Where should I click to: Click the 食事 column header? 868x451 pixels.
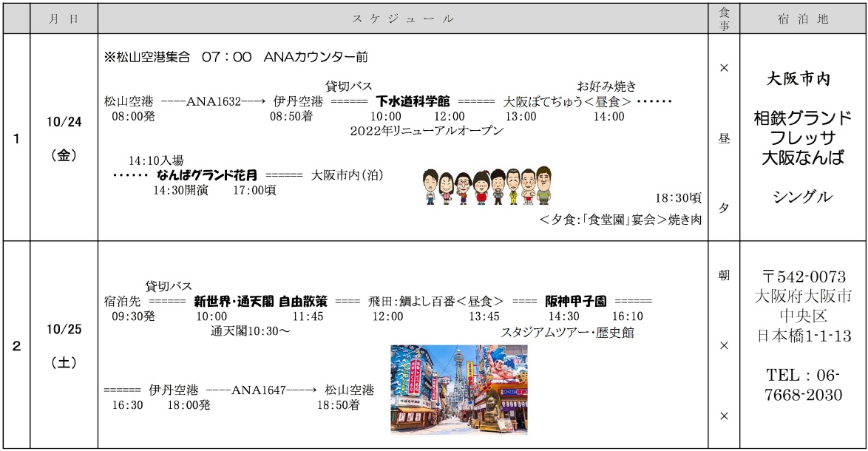(724, 20)
